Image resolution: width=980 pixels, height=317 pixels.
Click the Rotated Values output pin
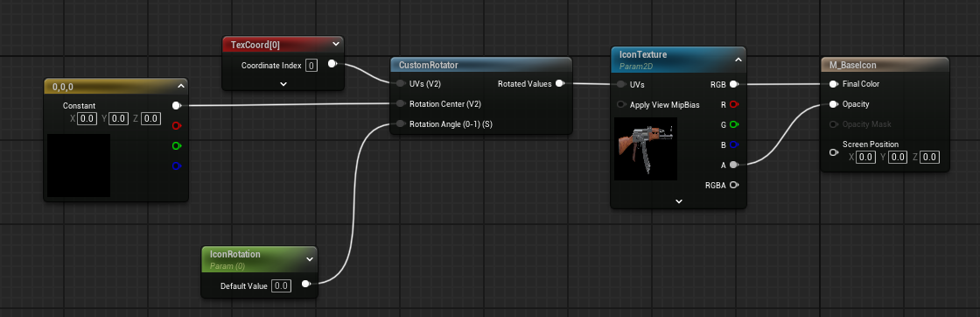pos(560,83)
